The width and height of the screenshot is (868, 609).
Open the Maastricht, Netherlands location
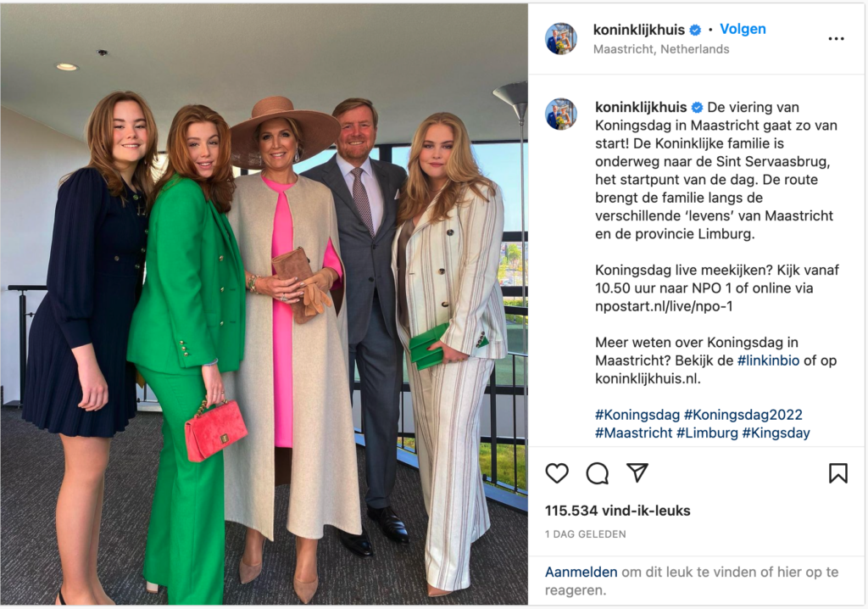pos(661,49)
